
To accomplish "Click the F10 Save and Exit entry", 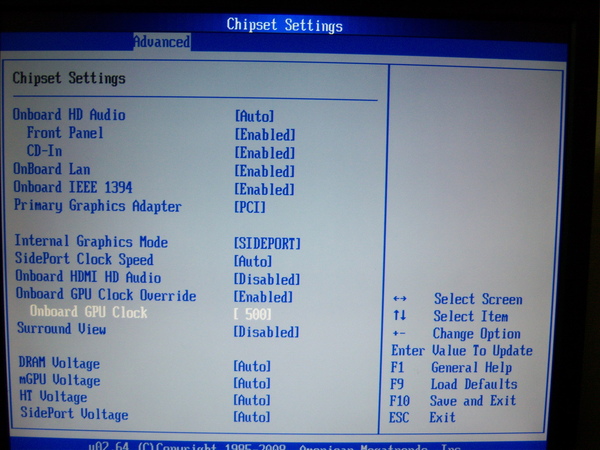I will pyautogui.click(x=453, y=401).
